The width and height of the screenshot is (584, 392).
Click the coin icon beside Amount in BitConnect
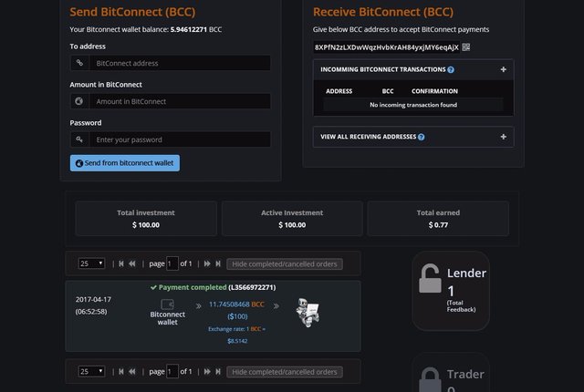tap(79, 101)
